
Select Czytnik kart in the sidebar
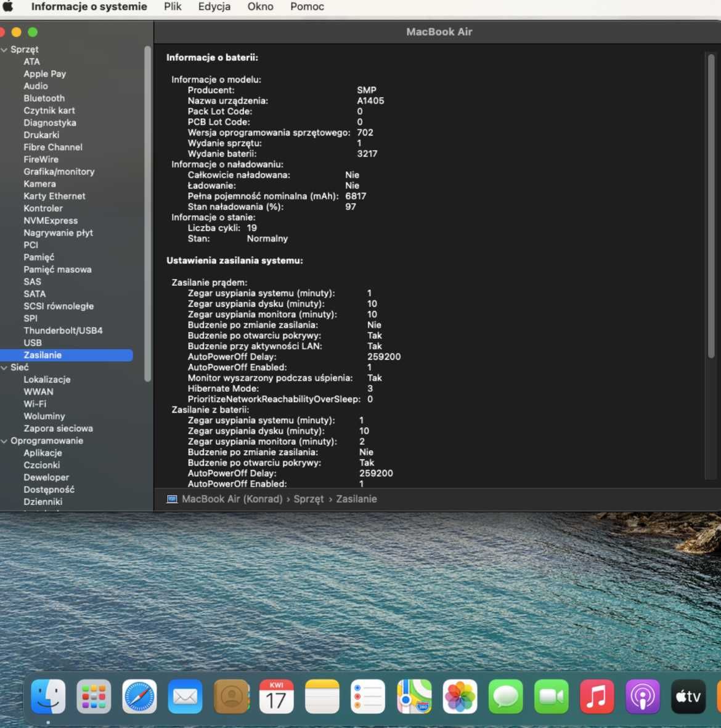tap(49, 110)
